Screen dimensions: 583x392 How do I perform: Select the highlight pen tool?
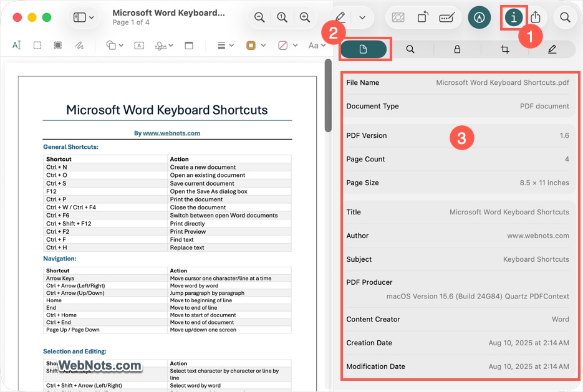point(340,17)
